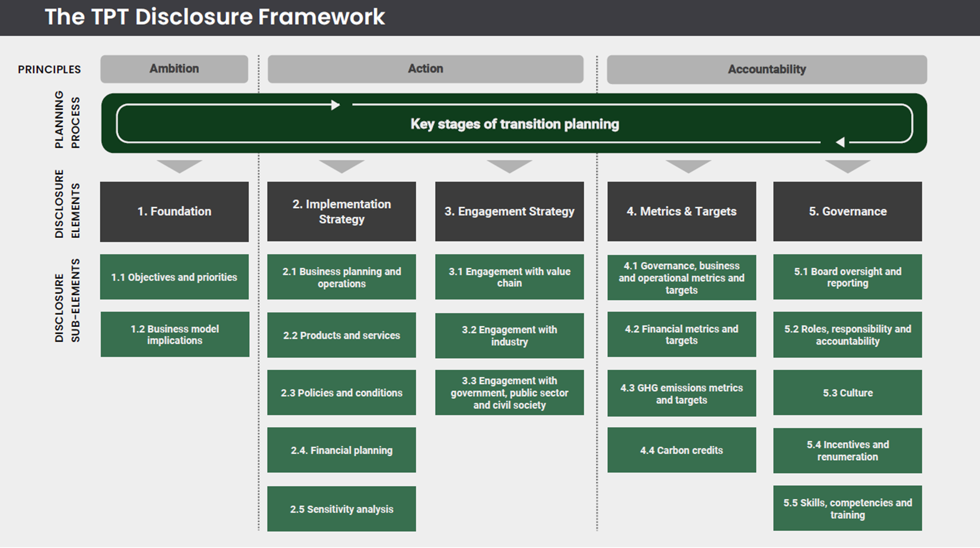Toggle the 4.4 Carbon credits box
The image size is (980, 548).
pyautogui.click(x=682, y=450)
